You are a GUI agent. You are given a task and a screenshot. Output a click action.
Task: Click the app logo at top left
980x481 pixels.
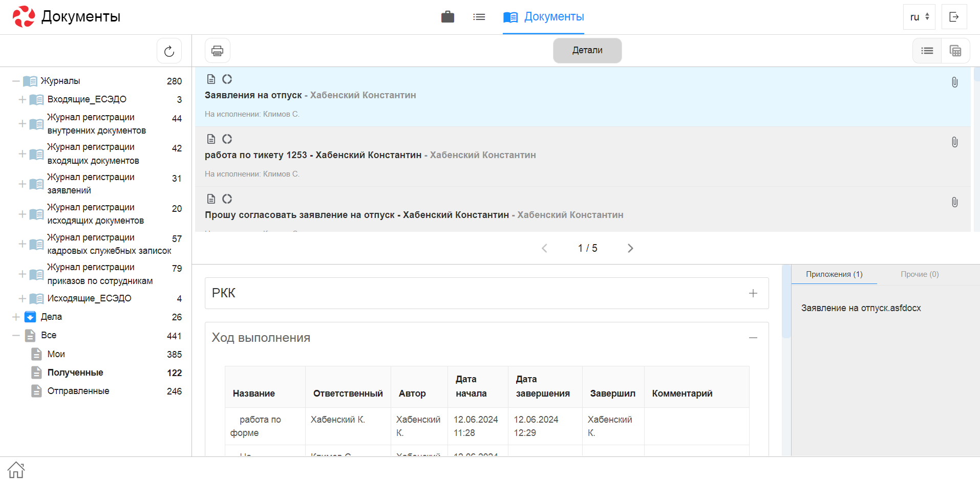(x=24, y=16)
